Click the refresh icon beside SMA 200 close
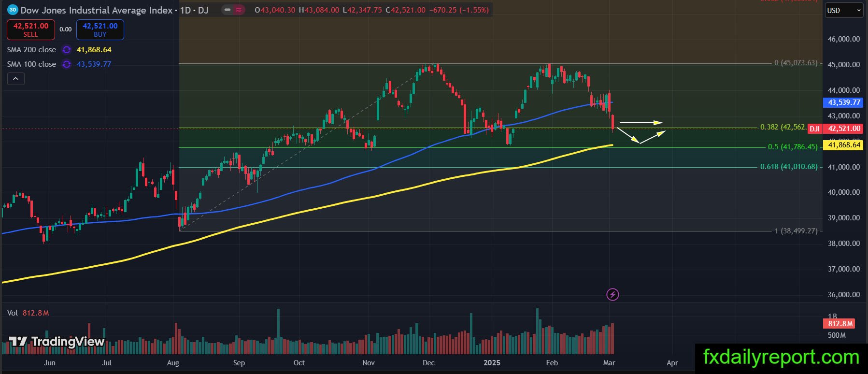This screenshot has width=868, height=374. coord(67,50)
